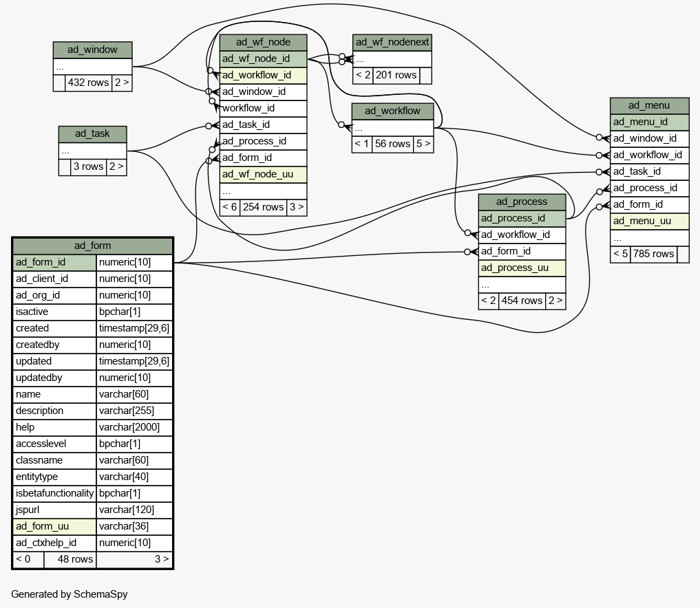Open the ad_wf_nodenext table title
700x608 pixels.
tap(392, 43)
